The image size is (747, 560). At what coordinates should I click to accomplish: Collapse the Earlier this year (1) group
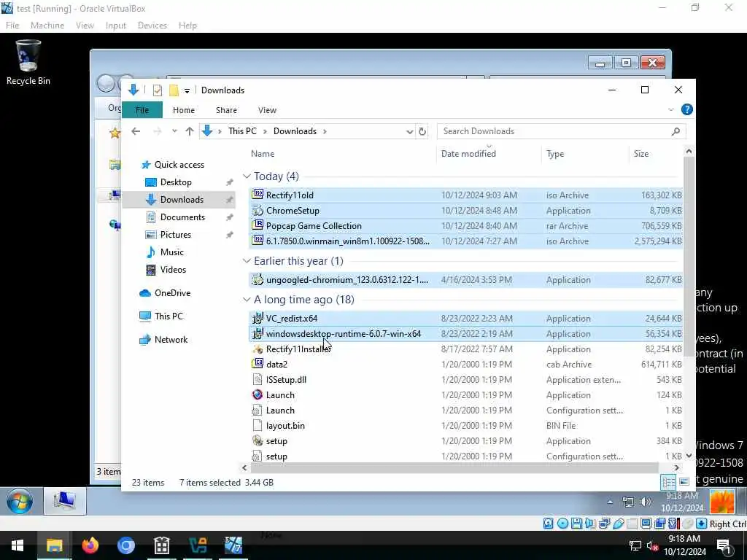pos(247,261)
